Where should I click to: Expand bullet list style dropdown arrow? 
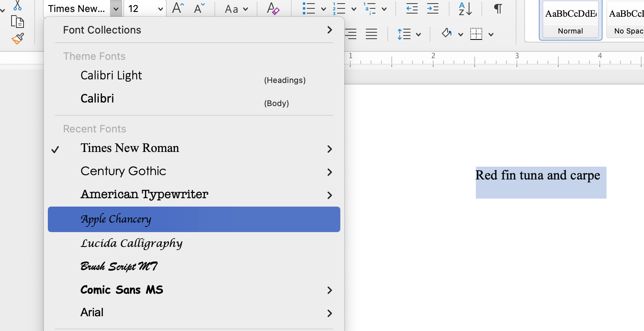[324, 9]
